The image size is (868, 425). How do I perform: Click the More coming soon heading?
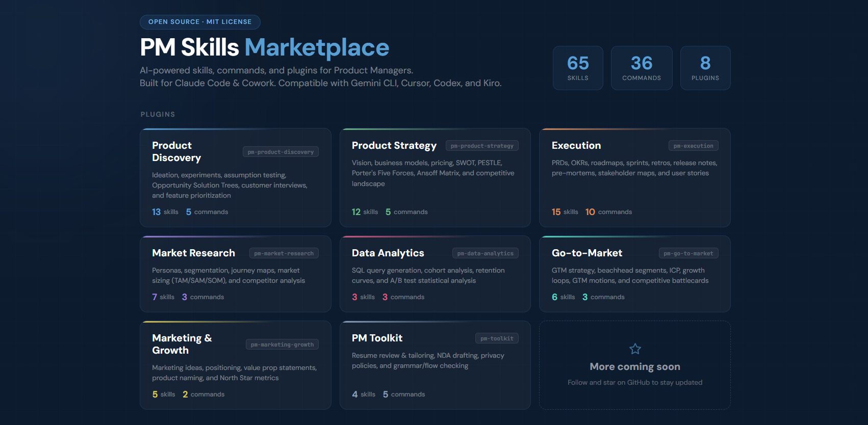coord(635,367)
